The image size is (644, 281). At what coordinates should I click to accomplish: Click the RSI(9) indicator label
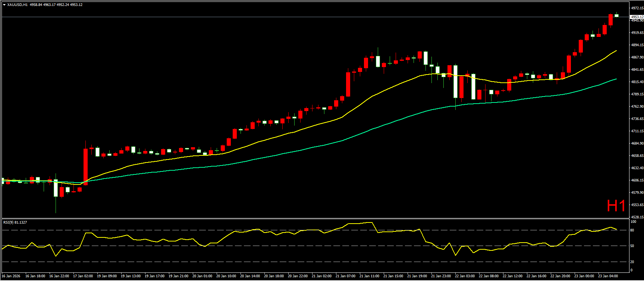click(15, 222)
